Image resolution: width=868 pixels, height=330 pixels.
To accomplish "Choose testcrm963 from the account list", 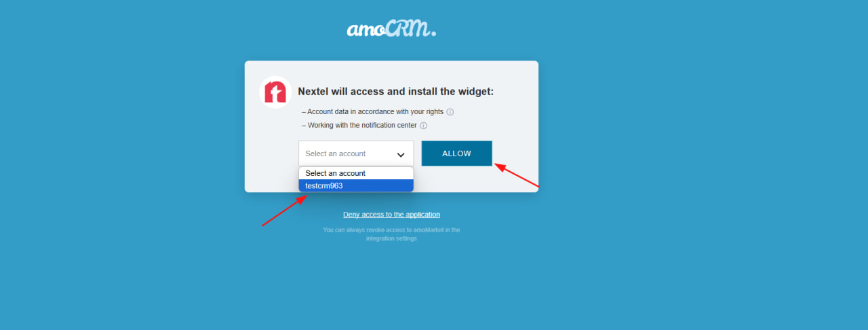I will click(356, 186).
